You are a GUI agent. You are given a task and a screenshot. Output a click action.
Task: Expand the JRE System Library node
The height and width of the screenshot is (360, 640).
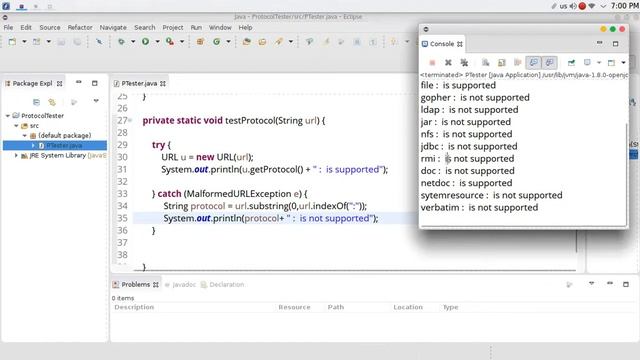[16, 156]
